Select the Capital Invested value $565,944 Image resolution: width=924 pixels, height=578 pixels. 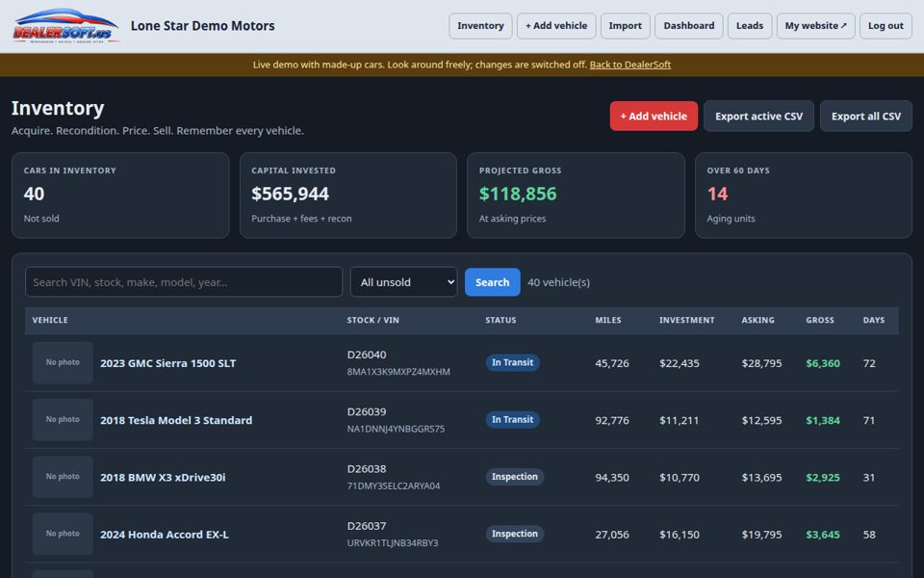pyautogui.click(x=290, y=194)
